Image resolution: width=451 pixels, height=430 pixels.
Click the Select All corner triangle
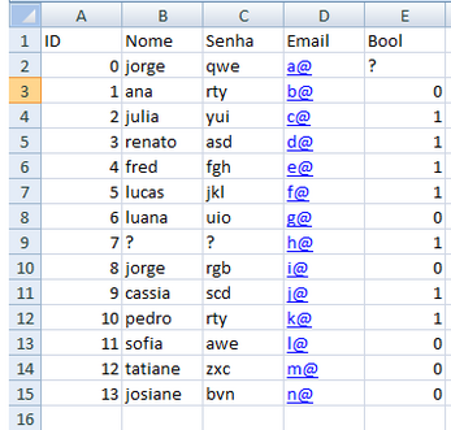(25, 15)
